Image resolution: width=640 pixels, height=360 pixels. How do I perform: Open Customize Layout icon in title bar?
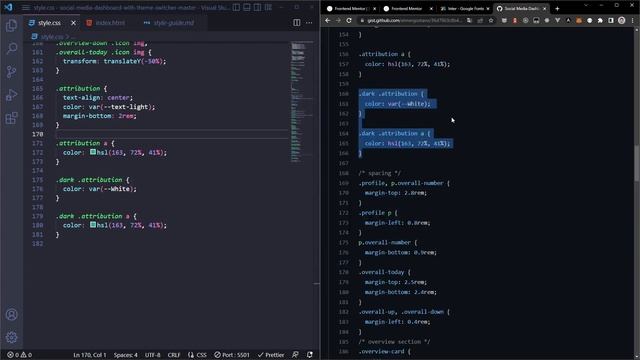pos(268,7)
